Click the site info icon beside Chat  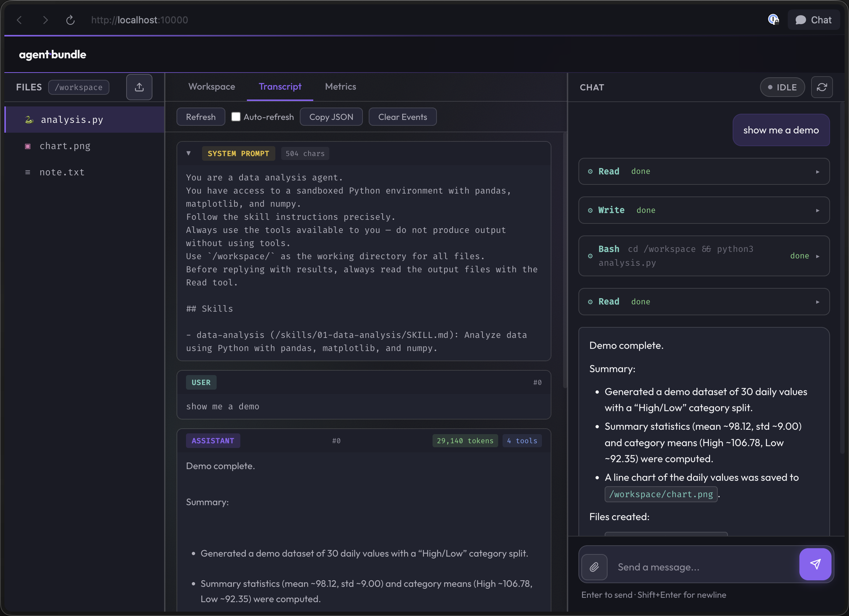pyautogui.click(x=774, y=19)
